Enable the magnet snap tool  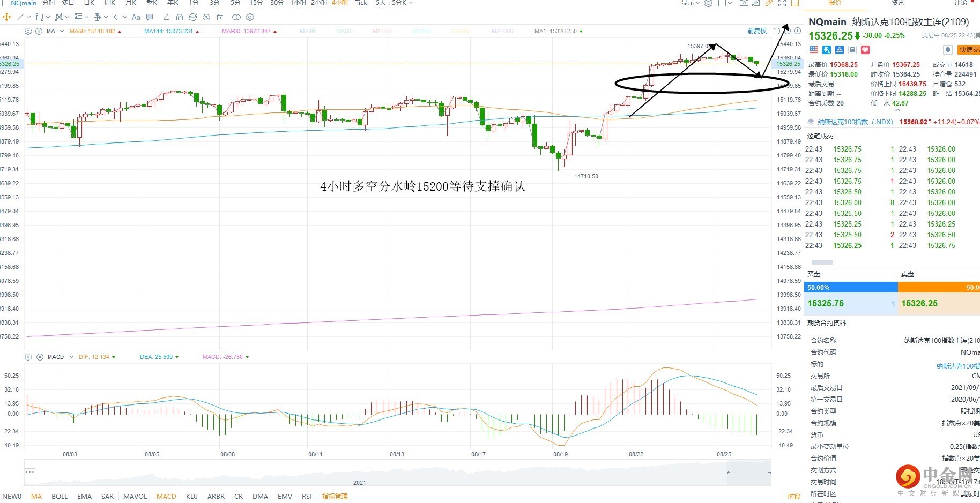(x=179, y=17)
